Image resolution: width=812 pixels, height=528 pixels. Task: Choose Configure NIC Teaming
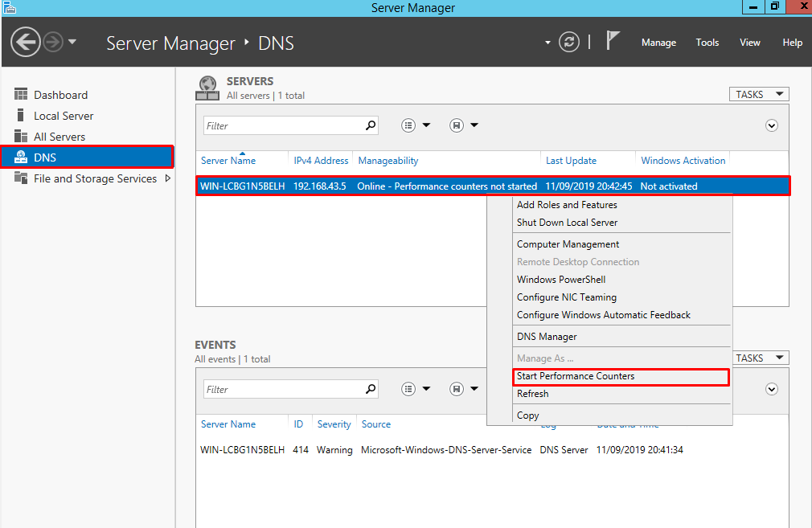(567, 297)
